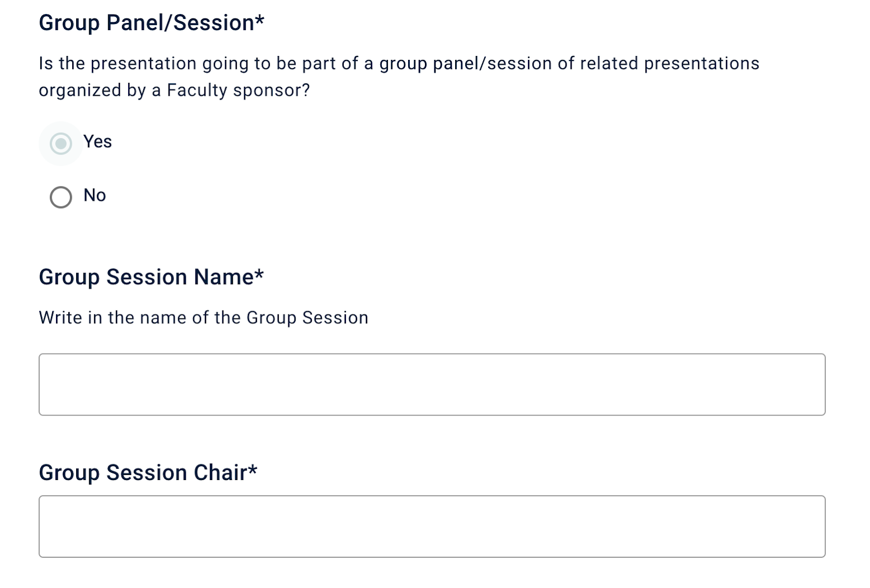Click the phrase "Faculty sponsor?" in the description

(x=238, y=91)
